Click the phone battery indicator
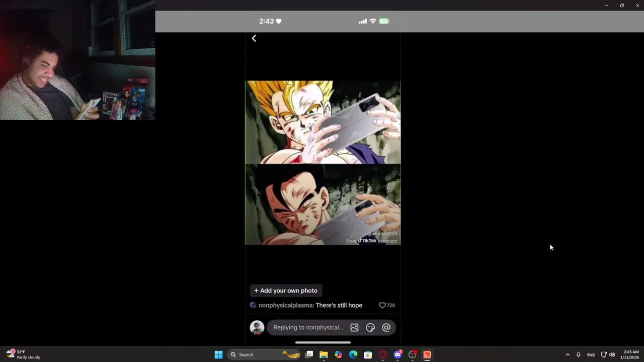This screenshot has height=362, width=644. (384, 21)
